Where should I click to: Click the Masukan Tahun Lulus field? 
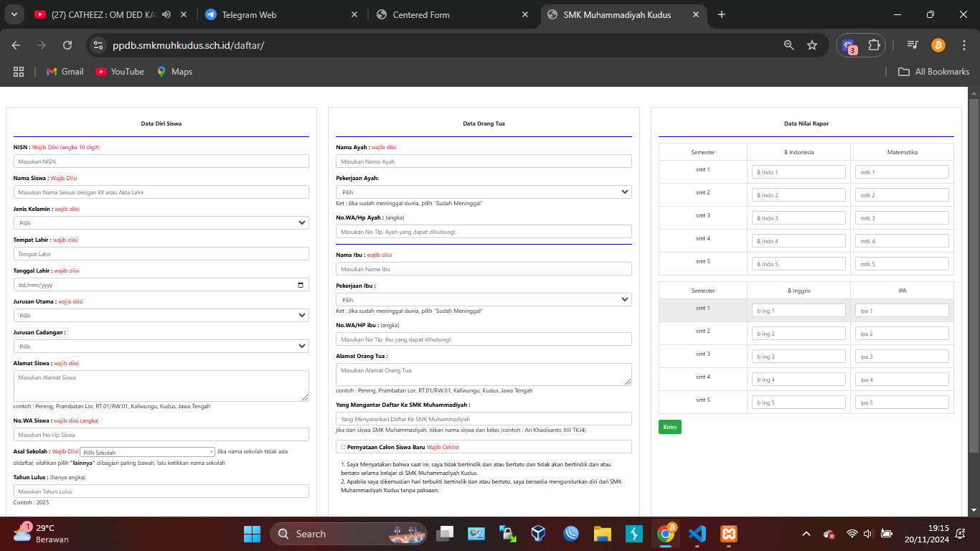[161, 491]
